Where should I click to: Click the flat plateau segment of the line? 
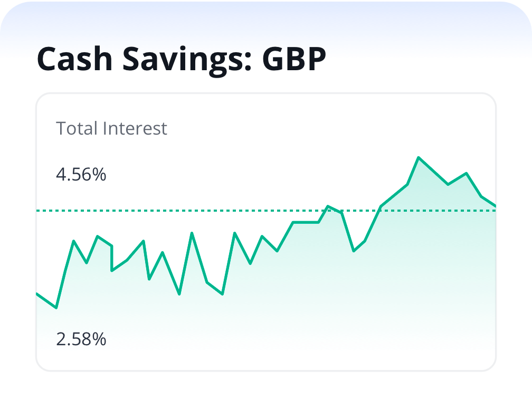pyautogui.click(x=306, y=222)
